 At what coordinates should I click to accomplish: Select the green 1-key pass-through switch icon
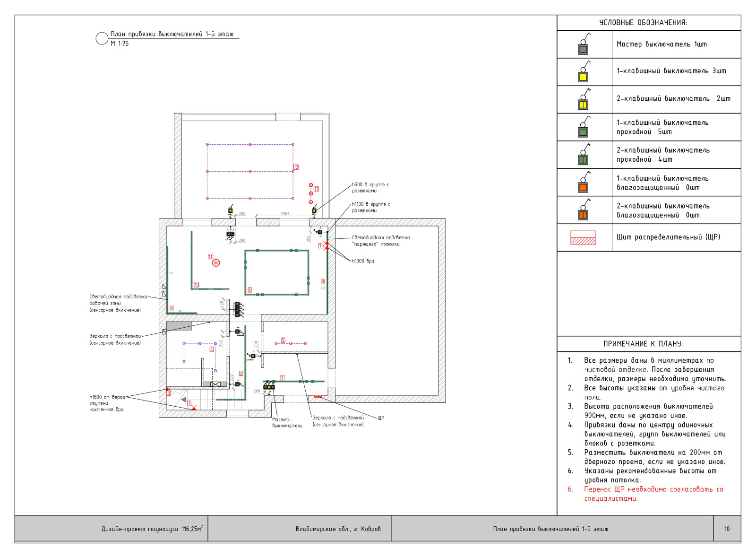[584, 131]
